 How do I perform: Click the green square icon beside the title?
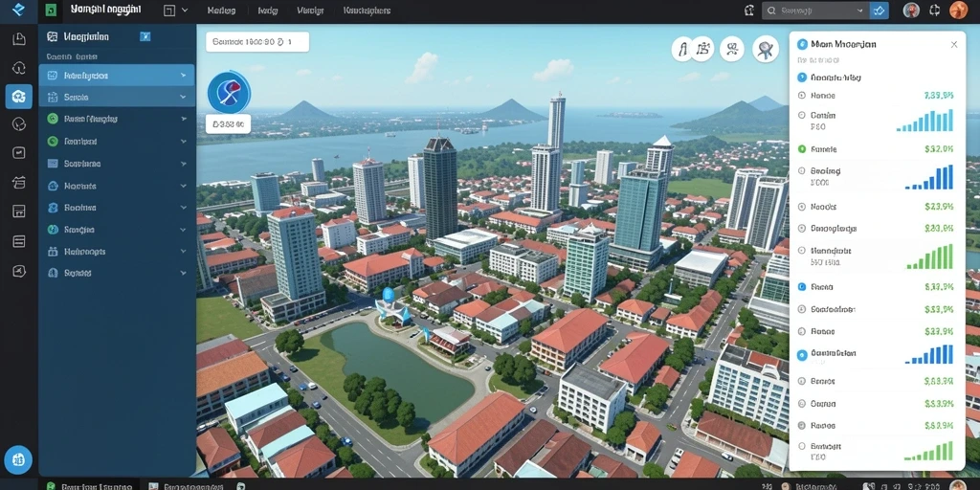click(51, 10)
